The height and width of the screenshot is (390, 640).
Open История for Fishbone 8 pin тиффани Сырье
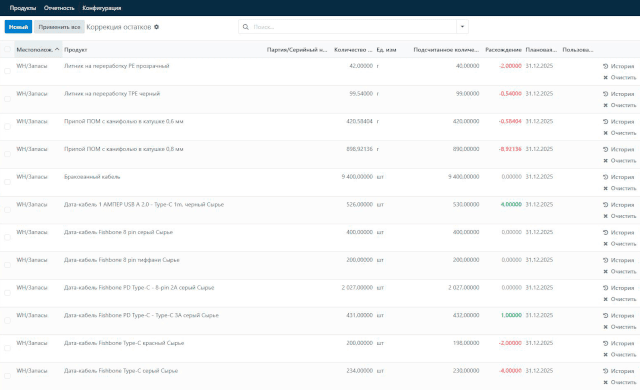point(618,260)
